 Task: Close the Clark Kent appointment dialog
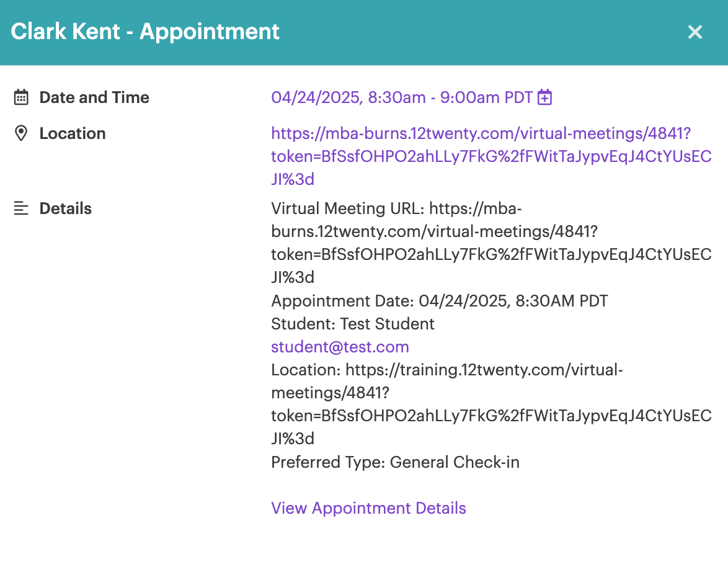695,32
